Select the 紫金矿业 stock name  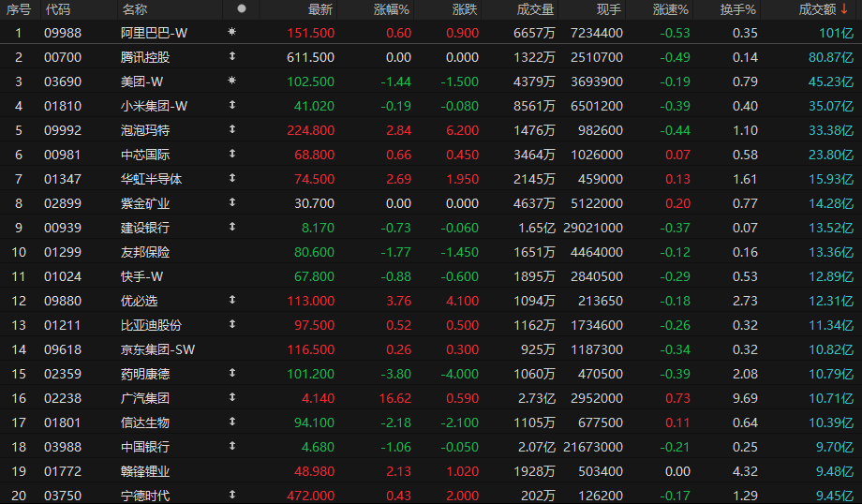(145, 203)
